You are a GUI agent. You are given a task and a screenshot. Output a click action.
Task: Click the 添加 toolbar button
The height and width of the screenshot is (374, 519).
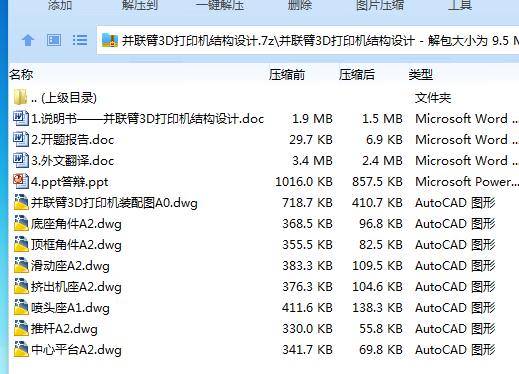[x=60, y=5]
